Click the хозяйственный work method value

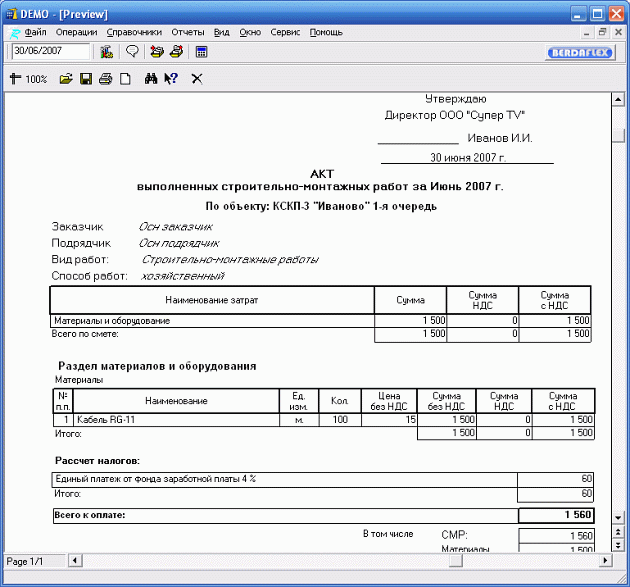click(x=183, y=276)
